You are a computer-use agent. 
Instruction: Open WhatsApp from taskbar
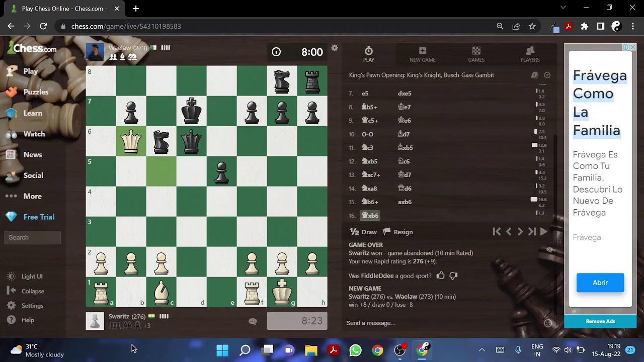click(355, 350)
